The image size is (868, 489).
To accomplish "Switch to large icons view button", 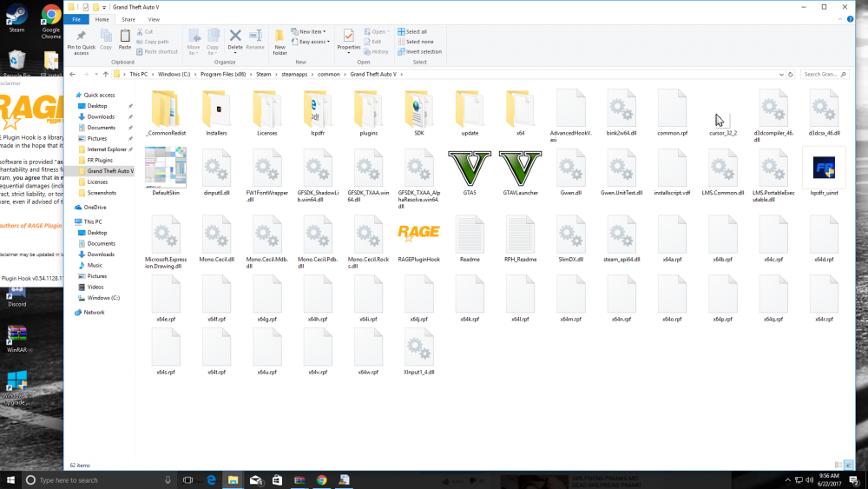I will tap(849, 466).
